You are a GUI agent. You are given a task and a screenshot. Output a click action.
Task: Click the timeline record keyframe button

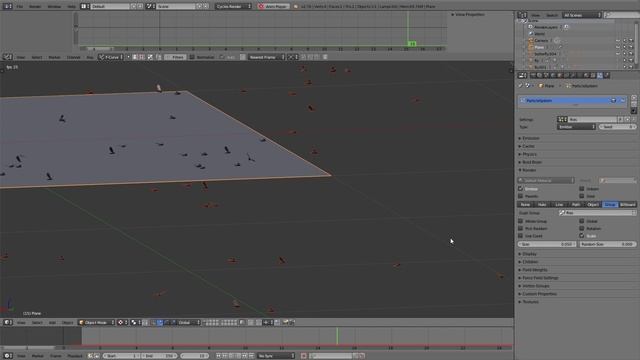tap(304, 356)
